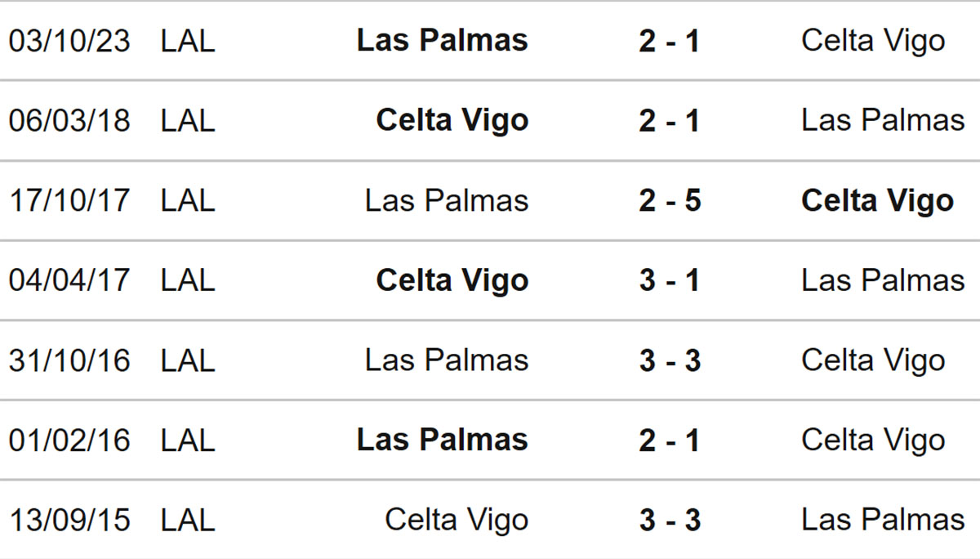Open the 06/03/18 match score 2 - 1
The width and height of the screenshot is (980, 559).
point(670,121)
